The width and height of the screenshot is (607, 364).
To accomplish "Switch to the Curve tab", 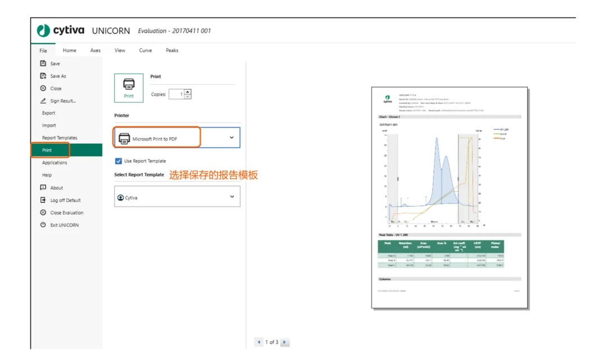I will (146, 51).
